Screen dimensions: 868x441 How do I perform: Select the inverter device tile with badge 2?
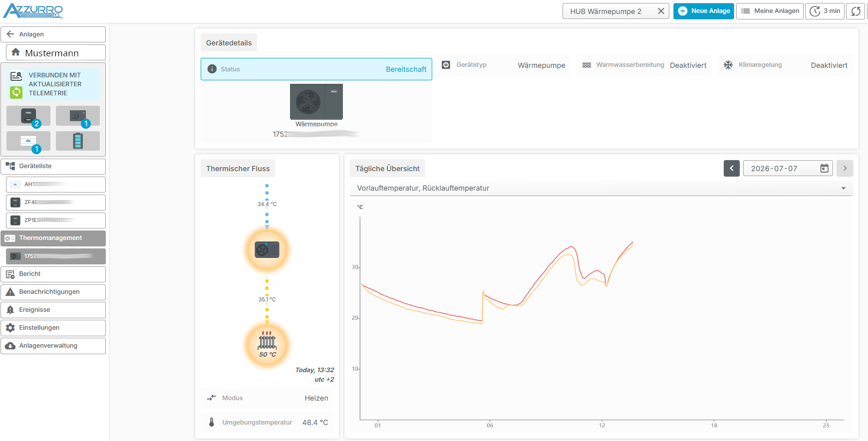coord(28,116)
